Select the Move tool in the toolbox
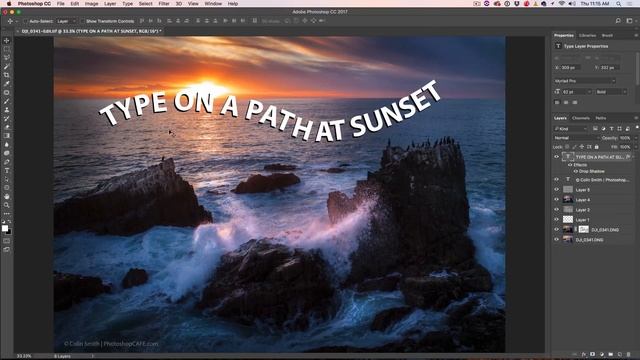Screen dimensions: 640x360 pyautogui.click(x=7, y=40)
